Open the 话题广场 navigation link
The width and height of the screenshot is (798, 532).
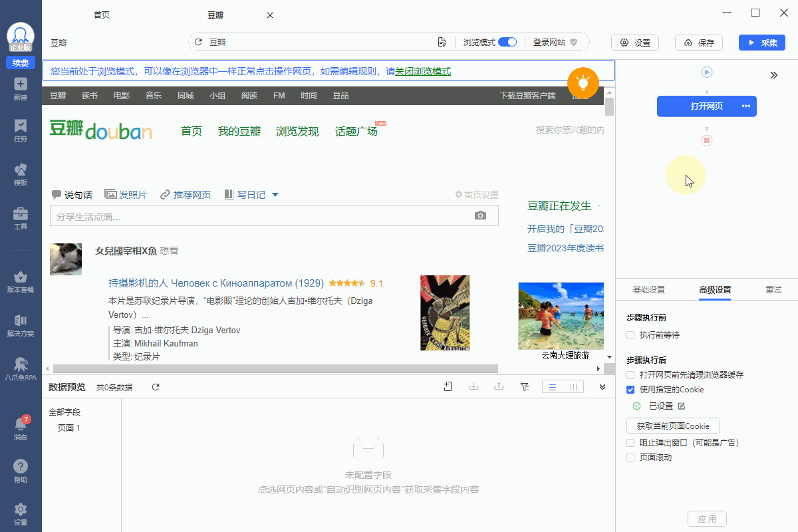tap(356, 132)
